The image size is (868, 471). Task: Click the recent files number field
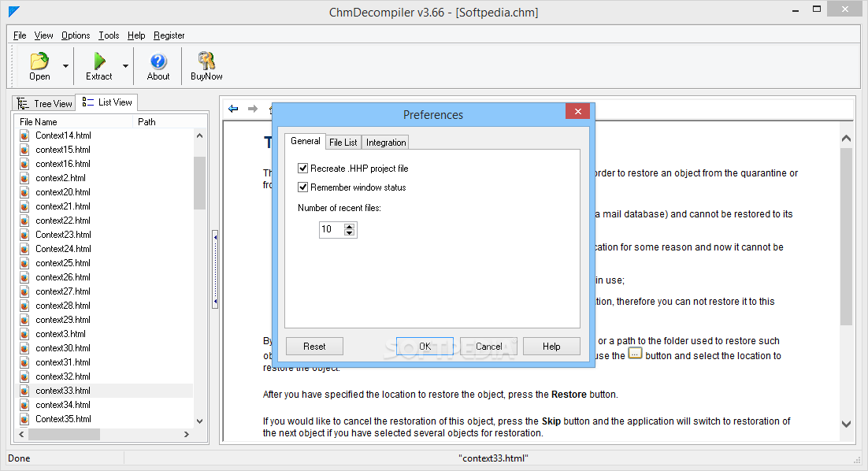point(332,229)
